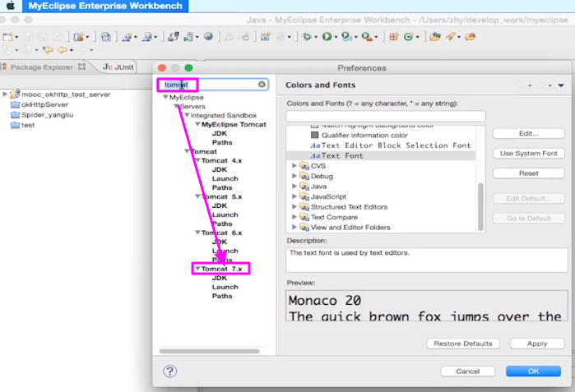
Task: Expand the mooc_okhttp_test_server project
Action: 5,95
